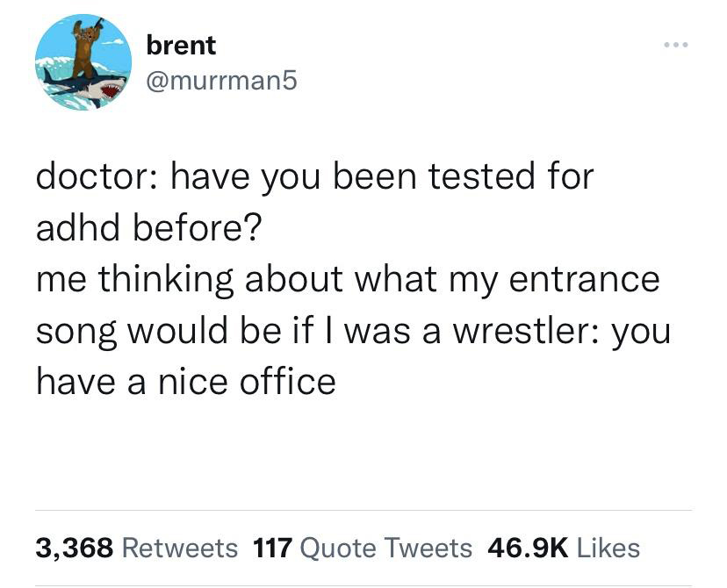Click the @murrman5 handle

click(223, 81)
